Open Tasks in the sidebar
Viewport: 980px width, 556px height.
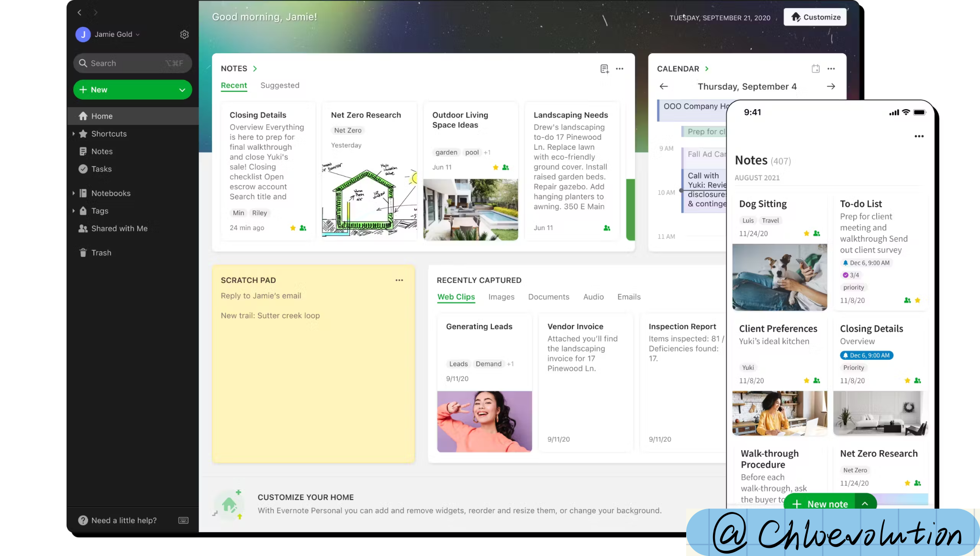point(101,169)
